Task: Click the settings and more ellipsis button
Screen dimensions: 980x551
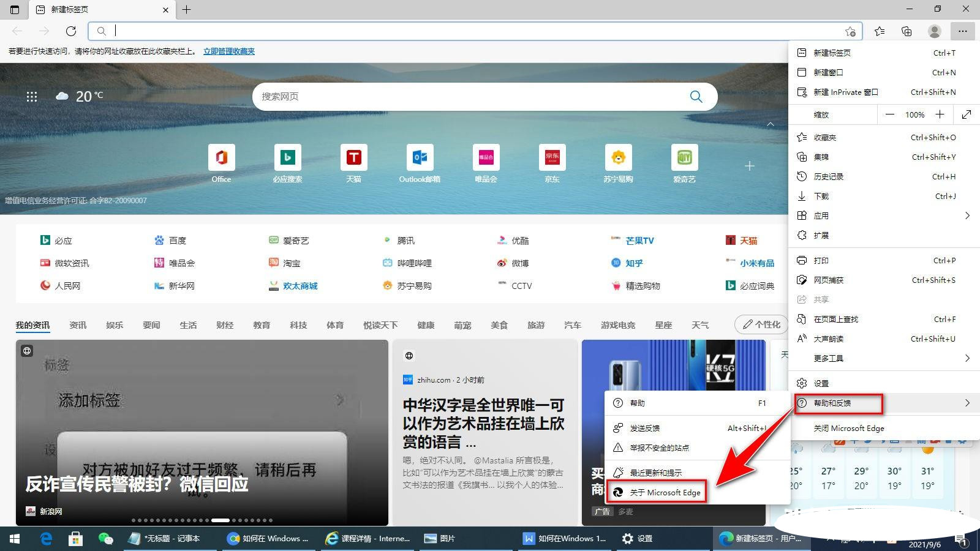Action: pyautogui.click(x=963, y=31)
